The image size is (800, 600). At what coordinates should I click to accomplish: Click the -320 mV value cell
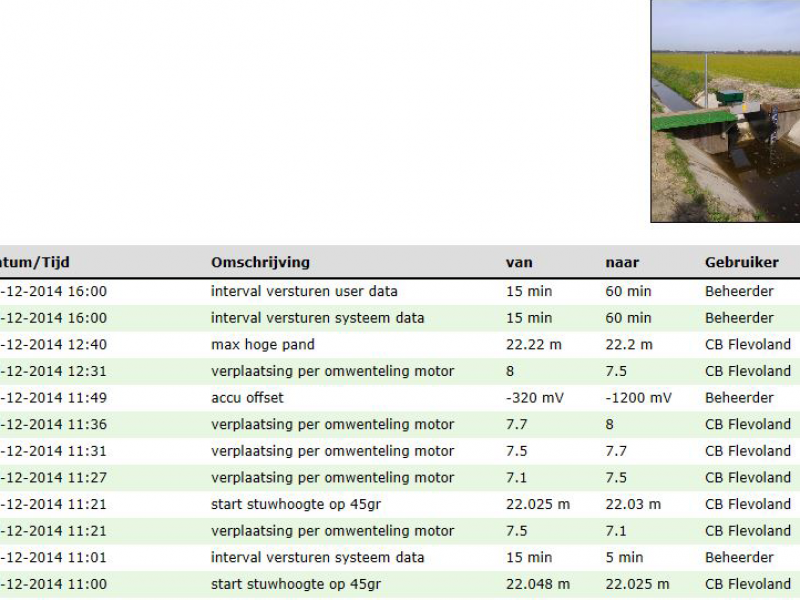point(534,398)
